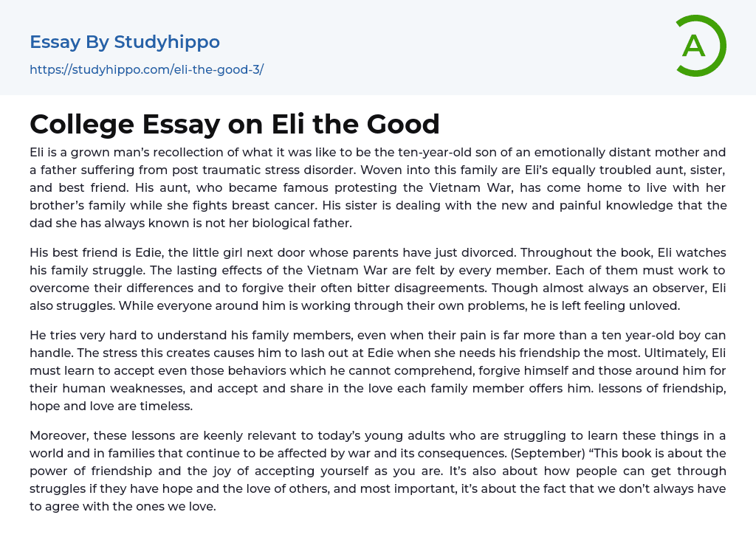Click the green Studyhippo A logo
This screenshot has width=756, height=557.
click(700, 46)
